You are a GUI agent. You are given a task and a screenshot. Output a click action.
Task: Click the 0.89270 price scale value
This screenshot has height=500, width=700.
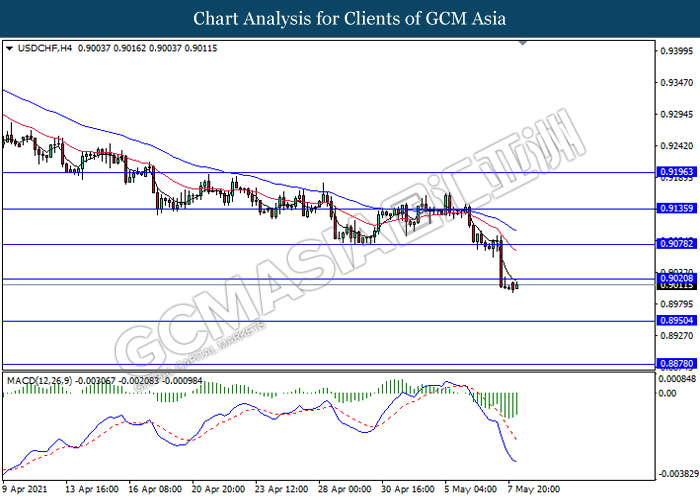pos(677,336)
